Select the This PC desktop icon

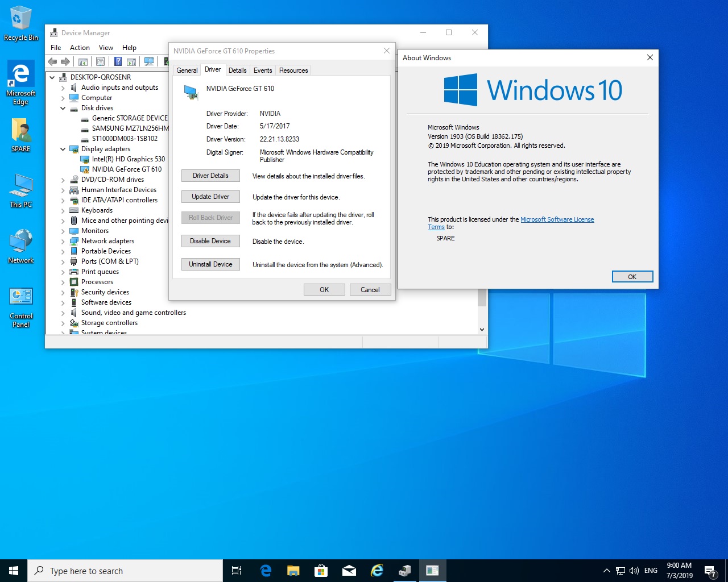point(21,190)
